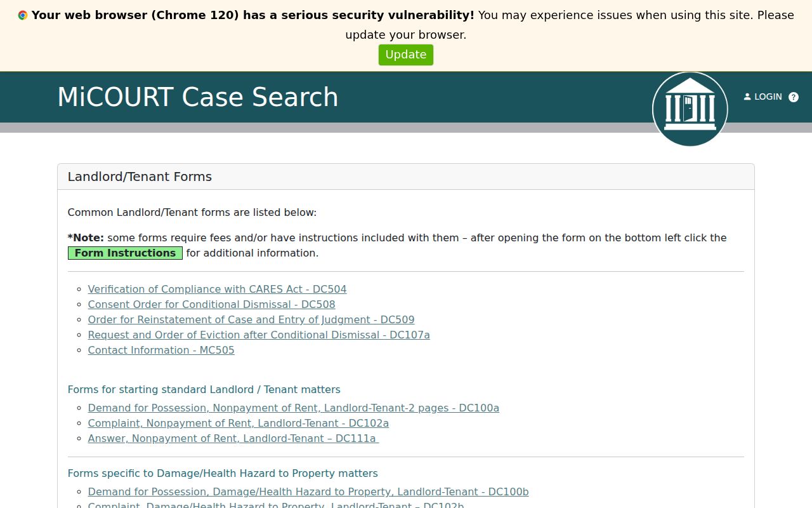Click the person icon beside LOGIN
Viewport: 812px width, 508px height.
[747, 97]
